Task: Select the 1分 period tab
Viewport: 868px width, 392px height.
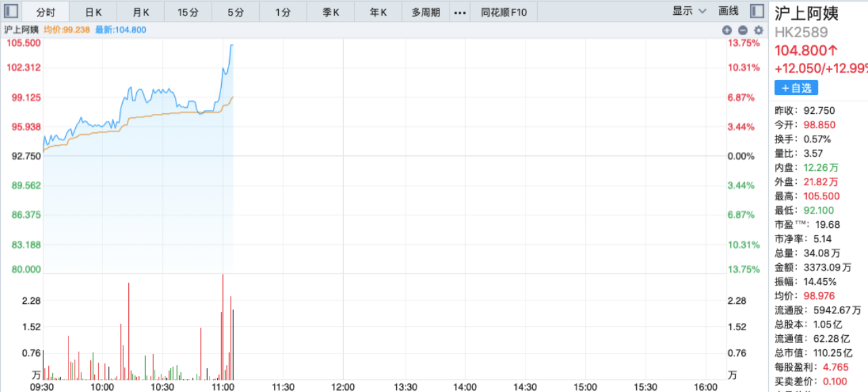Action: (x=283, y=12)
